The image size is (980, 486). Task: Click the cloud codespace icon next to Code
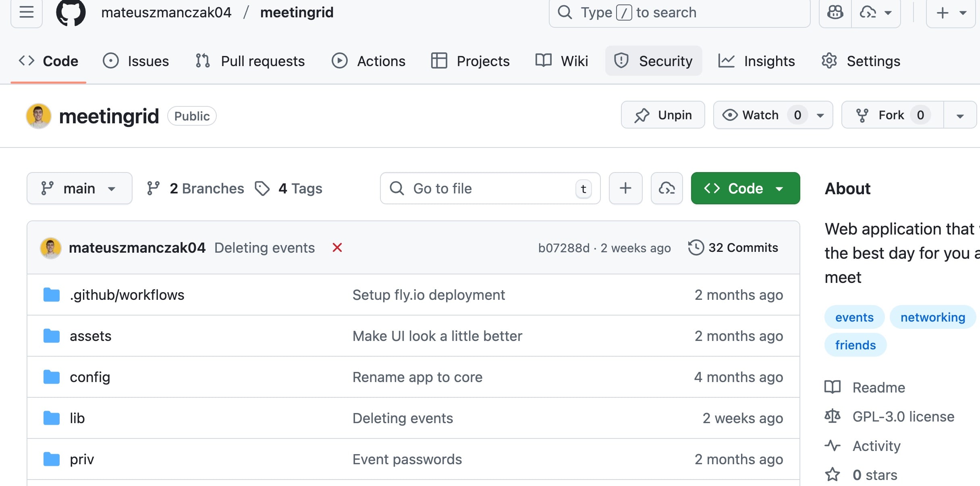point(666,188)
